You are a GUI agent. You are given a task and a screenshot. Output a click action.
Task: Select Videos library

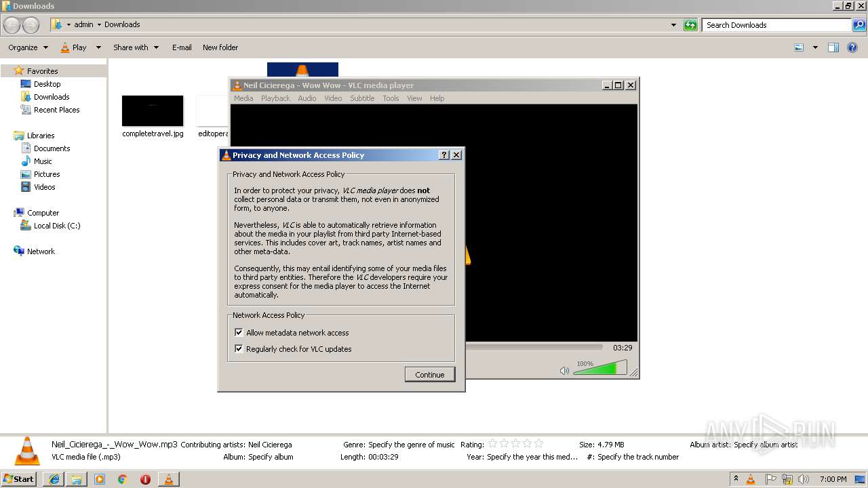pyautogui.click(x=44, y=187)
